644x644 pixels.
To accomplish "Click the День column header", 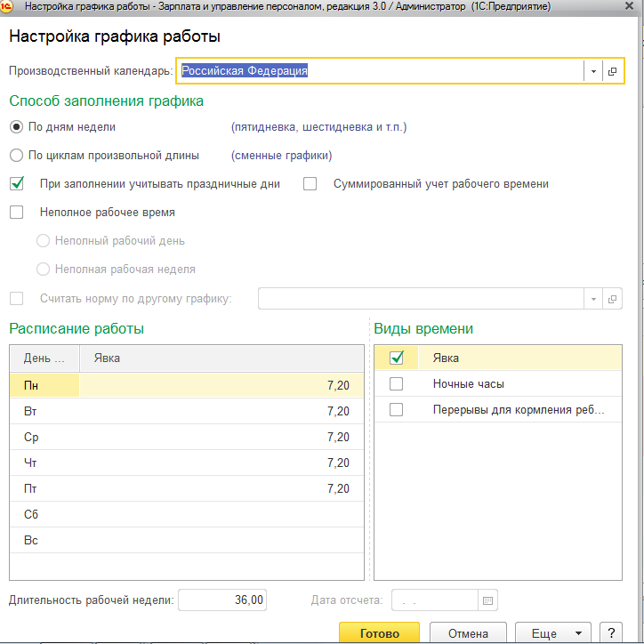I will 44,358.
